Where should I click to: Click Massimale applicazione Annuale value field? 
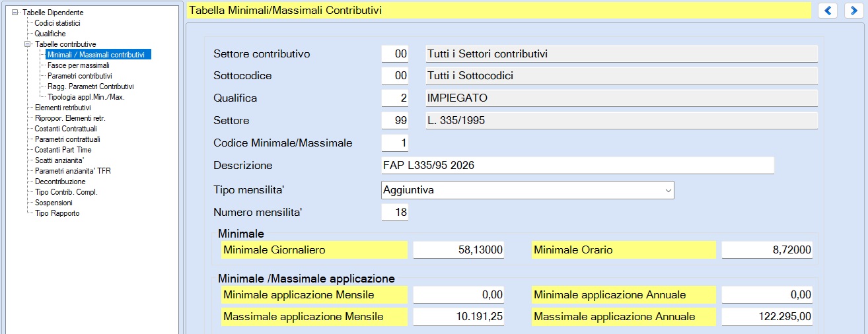(767, 317)
